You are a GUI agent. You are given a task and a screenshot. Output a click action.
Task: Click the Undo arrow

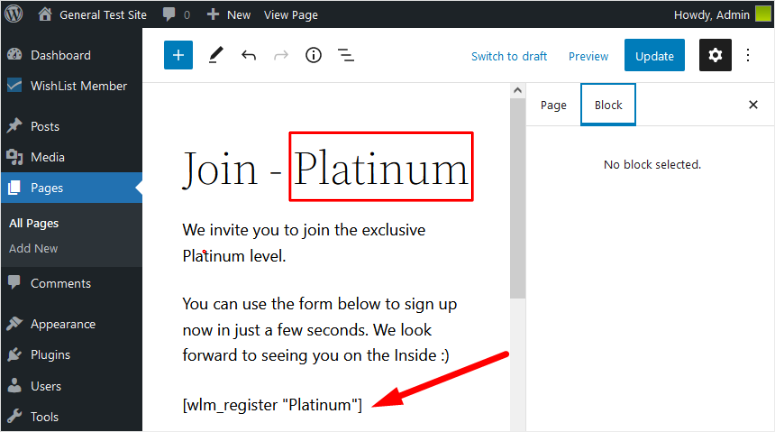tap(249, 56)
